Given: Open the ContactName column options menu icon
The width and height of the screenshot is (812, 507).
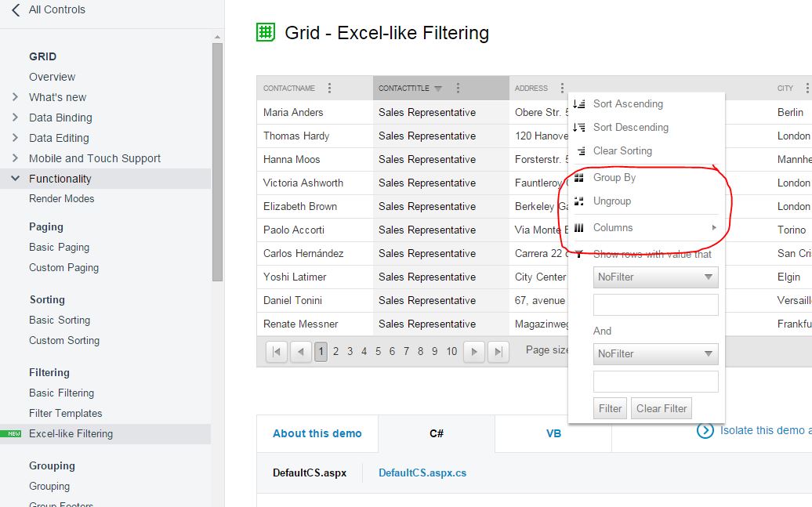Looking at the screenshot, I should (329, 89).
